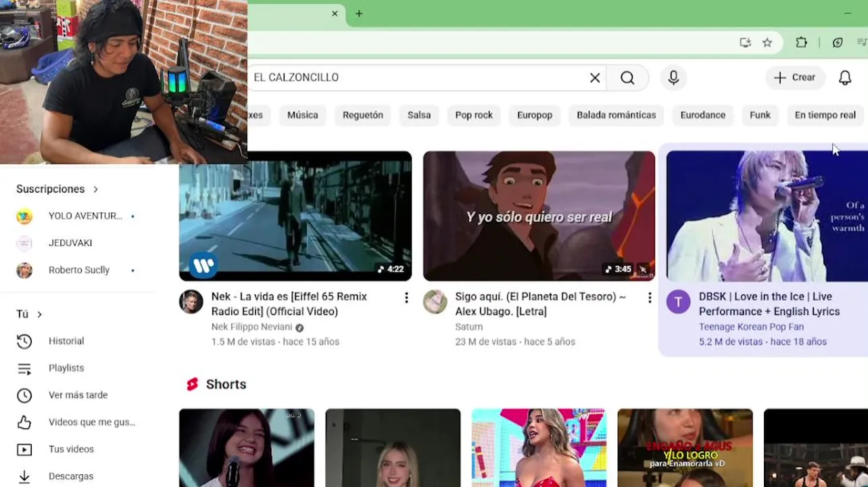Select the Eurodance filter chip
This screenshot has height=487, width=868.
[703, 115]
